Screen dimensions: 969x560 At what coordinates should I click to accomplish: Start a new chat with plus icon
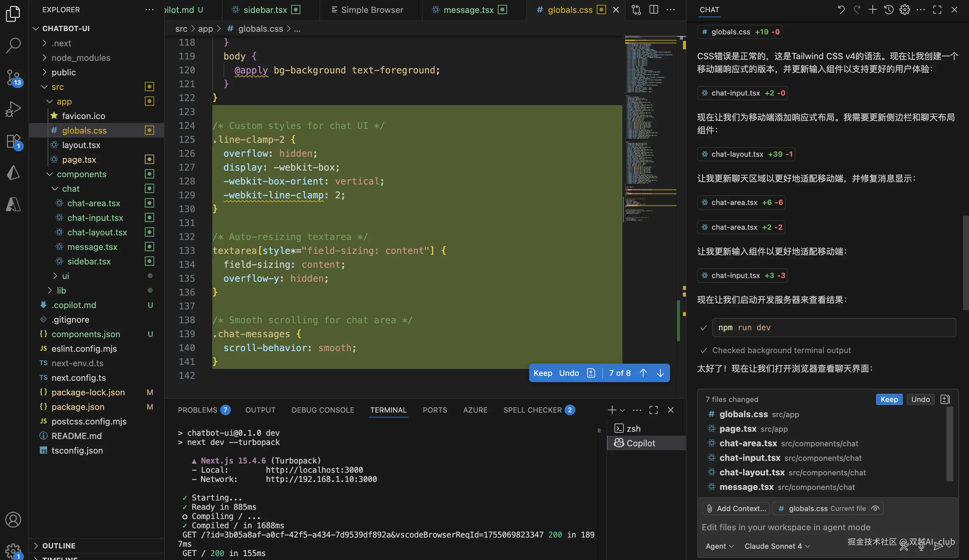(x=872, y=10)
